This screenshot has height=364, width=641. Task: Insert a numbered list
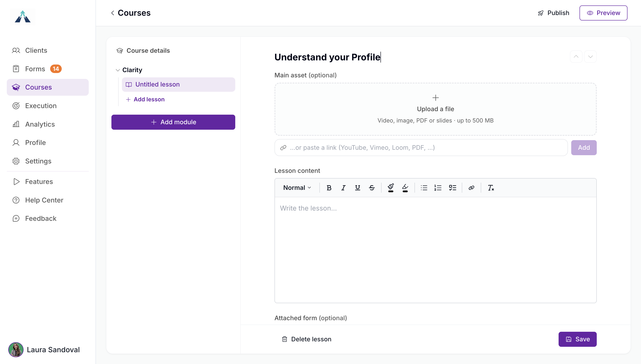[438, 188]
